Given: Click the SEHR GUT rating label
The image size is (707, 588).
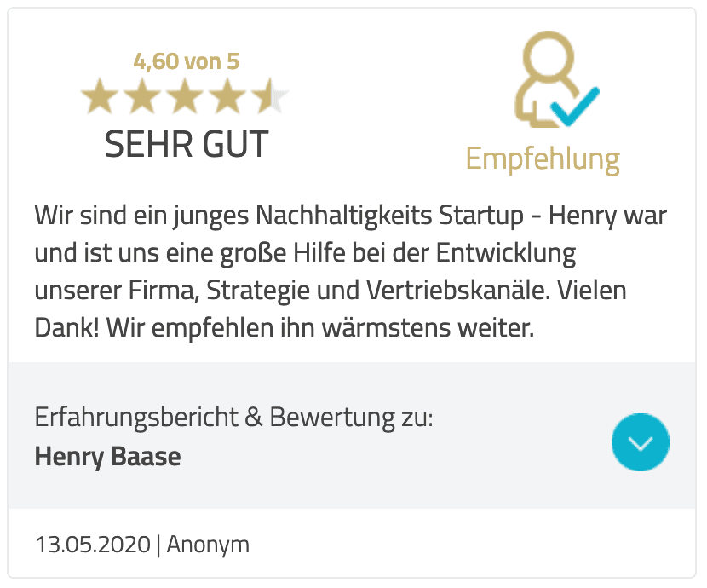Looking at the screenshot, I should (187, 144).
